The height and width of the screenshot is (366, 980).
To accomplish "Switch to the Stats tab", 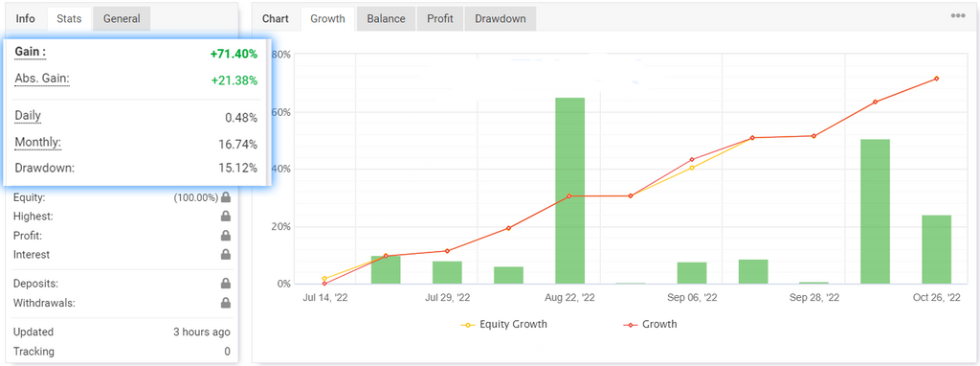I will click(x=69, y=19).
